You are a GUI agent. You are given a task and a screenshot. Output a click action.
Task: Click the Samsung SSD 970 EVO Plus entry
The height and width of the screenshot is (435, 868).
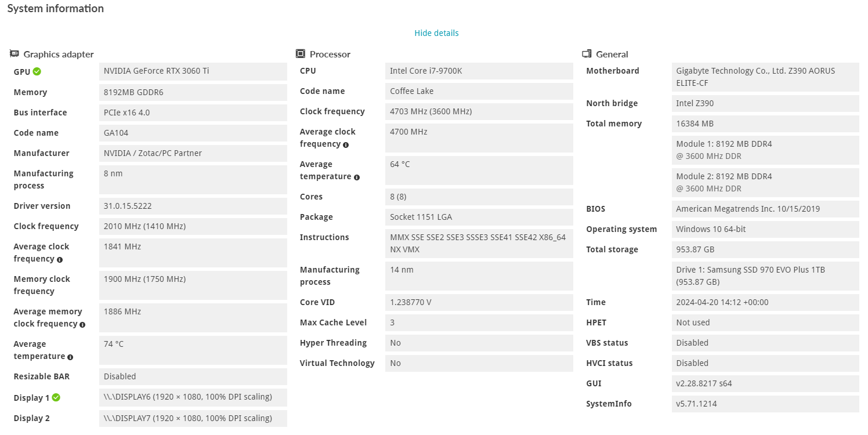tap(750, 275)
